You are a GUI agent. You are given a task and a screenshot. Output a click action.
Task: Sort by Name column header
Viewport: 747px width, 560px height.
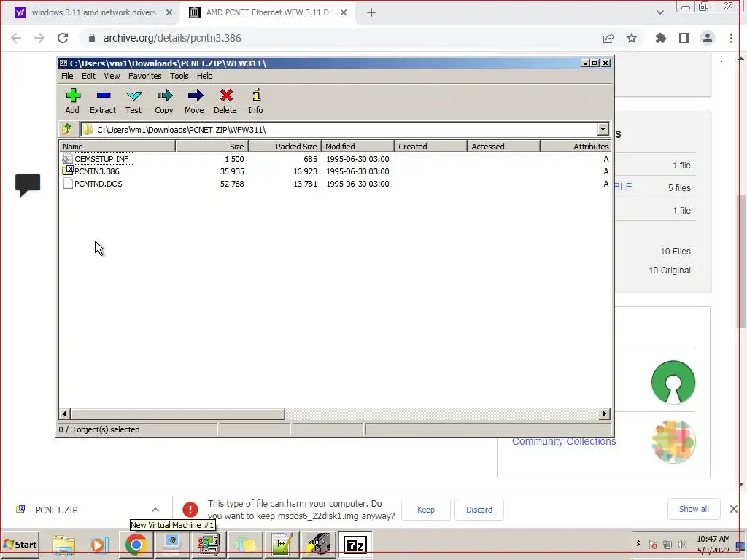pos(117,146)
